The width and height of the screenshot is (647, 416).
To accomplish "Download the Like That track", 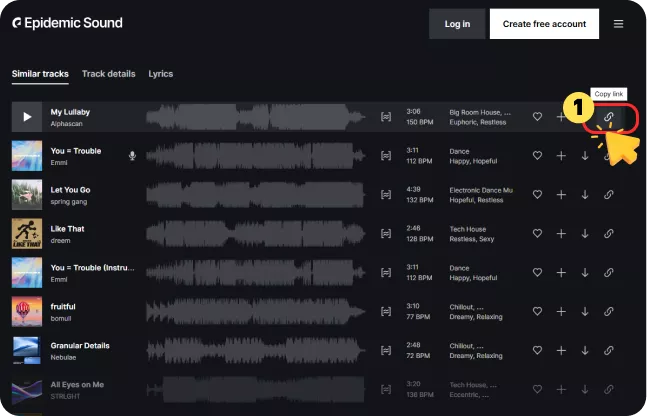I will pyautogui.click(x=585, y=234).
